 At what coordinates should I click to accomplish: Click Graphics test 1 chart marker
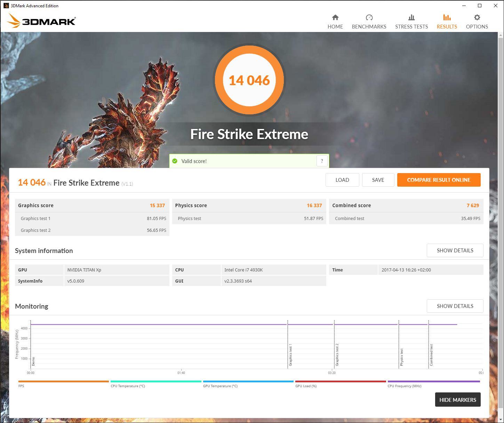tap(290, 355)
